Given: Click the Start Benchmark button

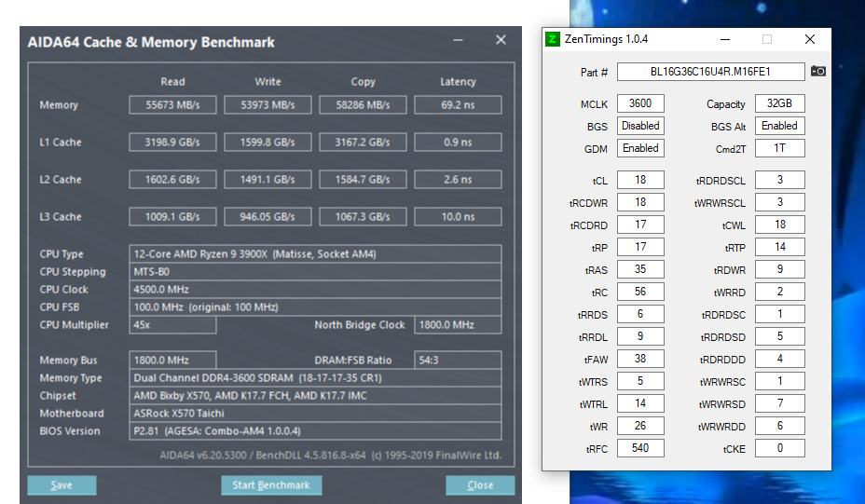Looking at the screenshot, I should (271, 485).
